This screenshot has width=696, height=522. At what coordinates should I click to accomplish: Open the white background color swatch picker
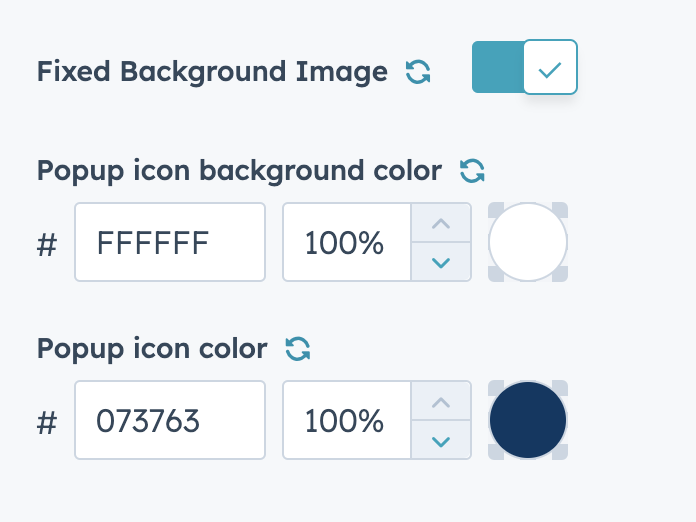528,242
